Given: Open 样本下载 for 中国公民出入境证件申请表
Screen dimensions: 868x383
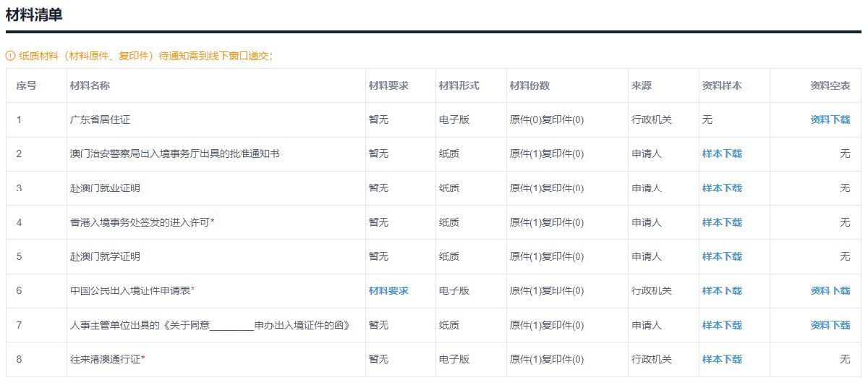Looking at the screenshot, I should point(722,290).
